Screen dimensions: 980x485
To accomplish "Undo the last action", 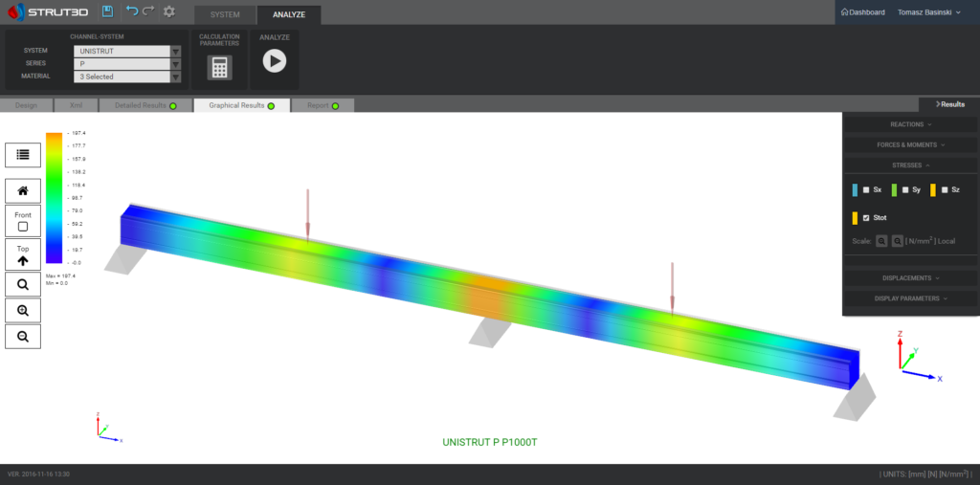I will coord(131,11).
